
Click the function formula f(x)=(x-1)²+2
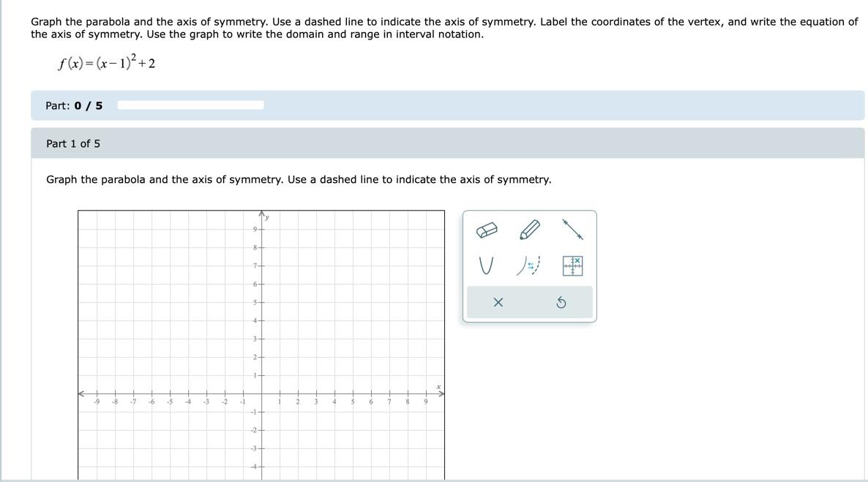tap(106, 62)
